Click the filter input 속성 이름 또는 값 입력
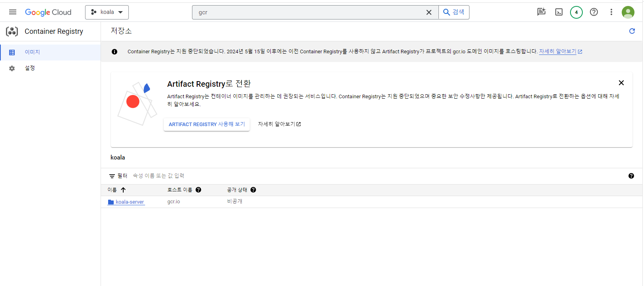The image size is (644, 286). (159, 176)
